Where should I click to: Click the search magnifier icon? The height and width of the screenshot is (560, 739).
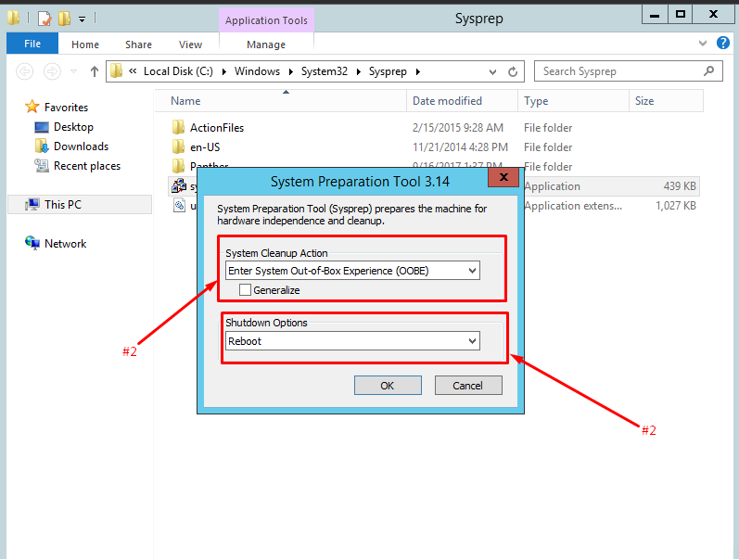point(708,71)
